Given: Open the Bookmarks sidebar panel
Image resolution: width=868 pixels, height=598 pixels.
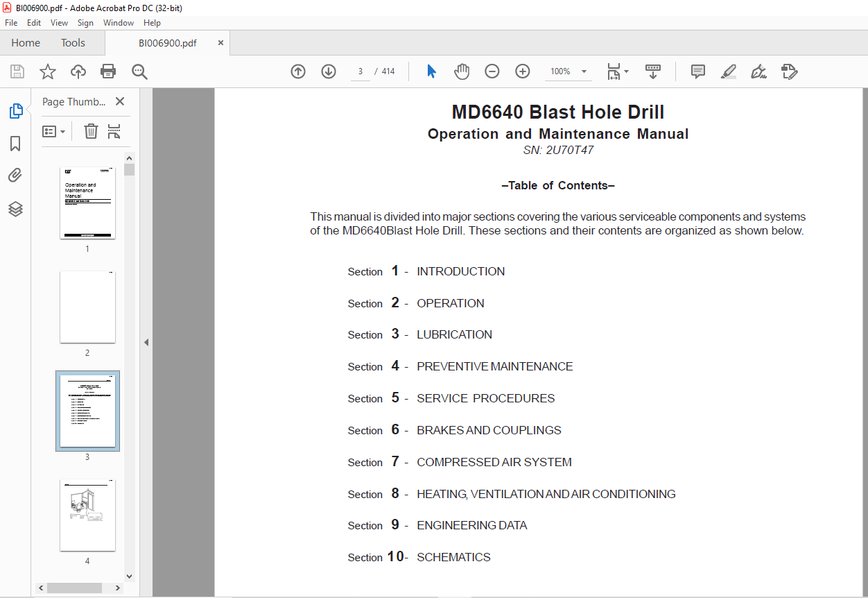Looking at the screenshot, I should tap(15, 144).
